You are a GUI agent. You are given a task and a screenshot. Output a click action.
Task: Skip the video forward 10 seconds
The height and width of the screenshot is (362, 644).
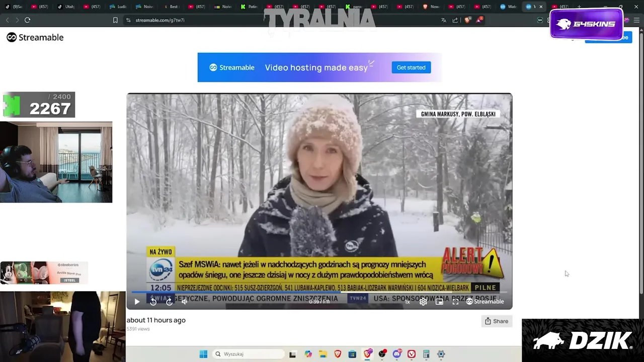click(169, 302)
